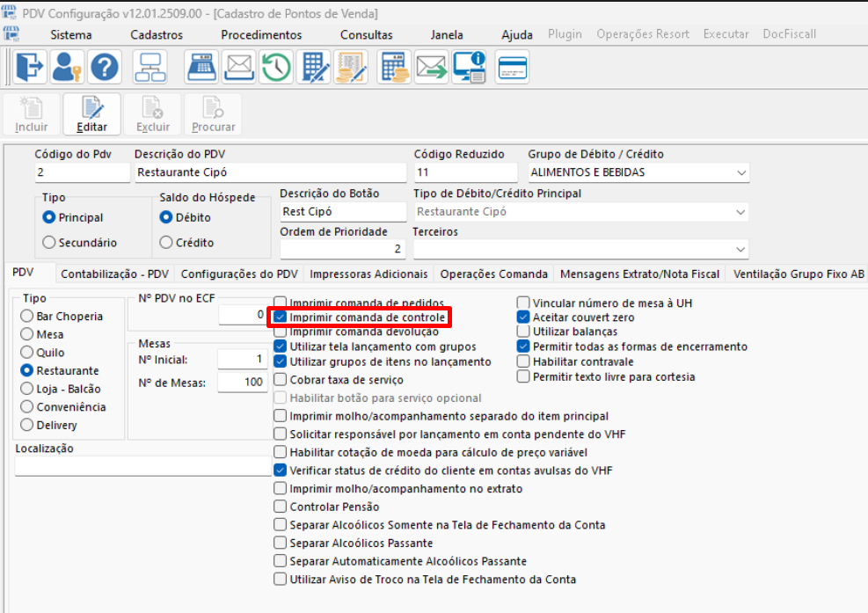
Task: Open the Janela menu
Action: pos(447,34)
